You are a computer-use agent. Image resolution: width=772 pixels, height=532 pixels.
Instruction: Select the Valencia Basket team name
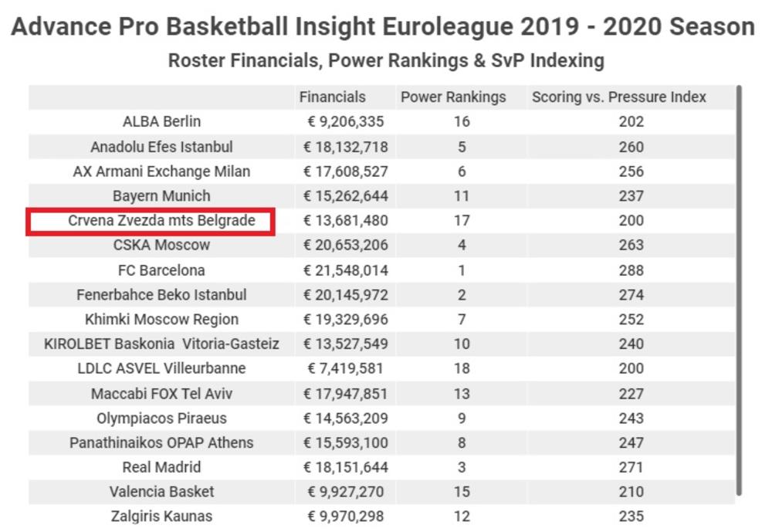pyautogui.click(x=161, y=492)
